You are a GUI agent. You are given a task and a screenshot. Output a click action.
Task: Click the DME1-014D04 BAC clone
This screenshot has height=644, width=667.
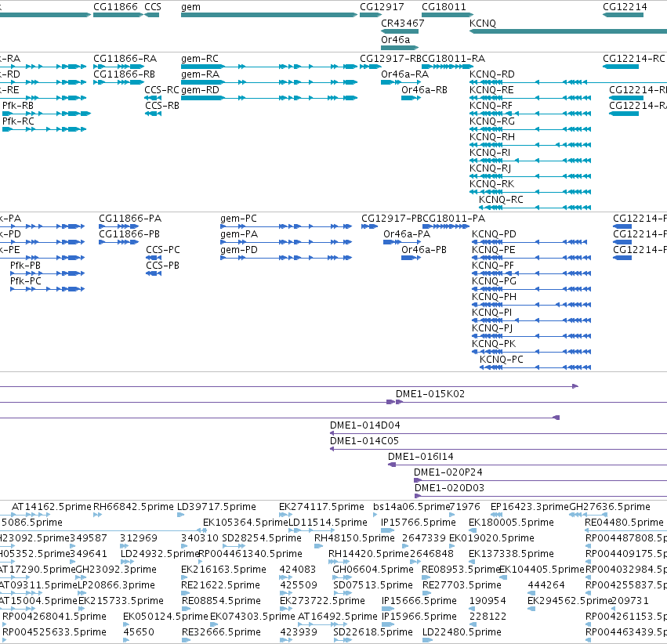tap(498, 433)
